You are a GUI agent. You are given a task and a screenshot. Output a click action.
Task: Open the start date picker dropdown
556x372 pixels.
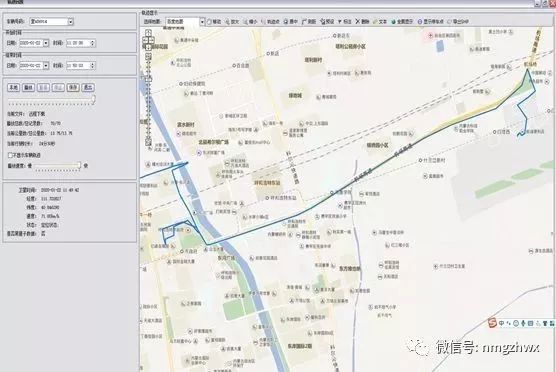pyautogui.click(x=46, y=43)
